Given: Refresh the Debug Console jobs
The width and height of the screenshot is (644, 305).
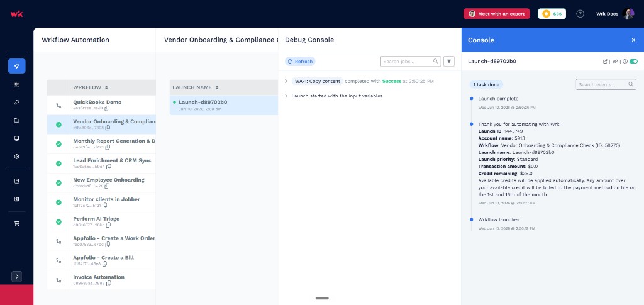Looking at the screenshot, I should click(300, 61).
